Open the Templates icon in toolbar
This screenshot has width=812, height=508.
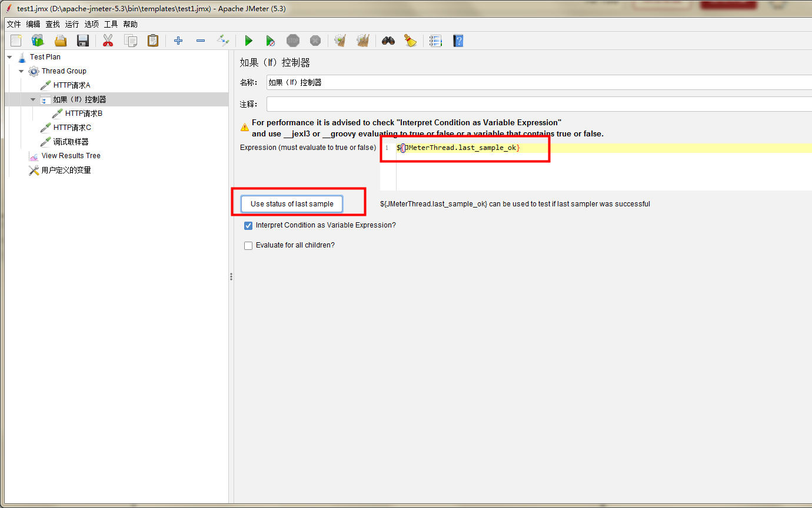point(38,41)
